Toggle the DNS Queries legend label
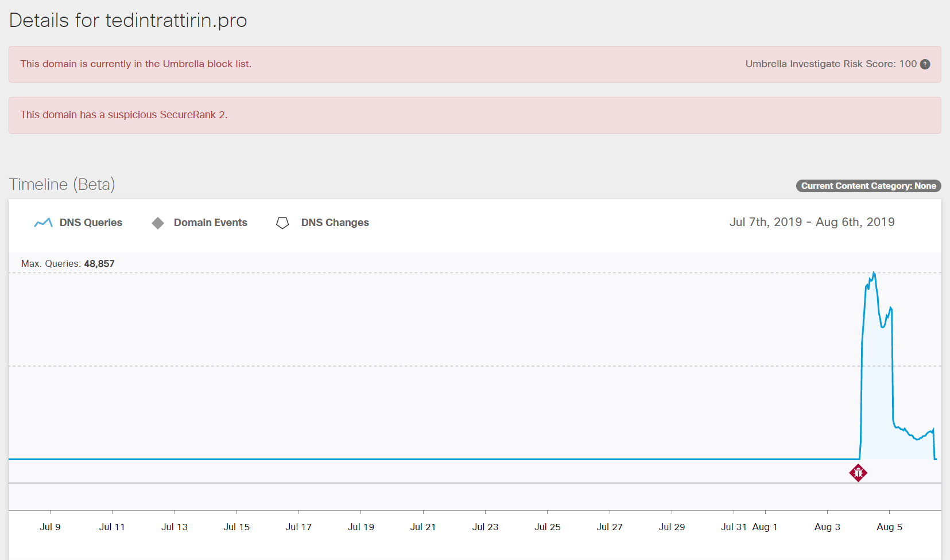950x560 pixels. click(x=91, y=223)
